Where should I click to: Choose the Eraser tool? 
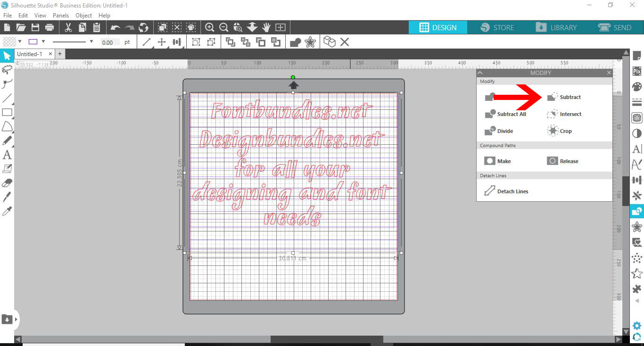7,183
